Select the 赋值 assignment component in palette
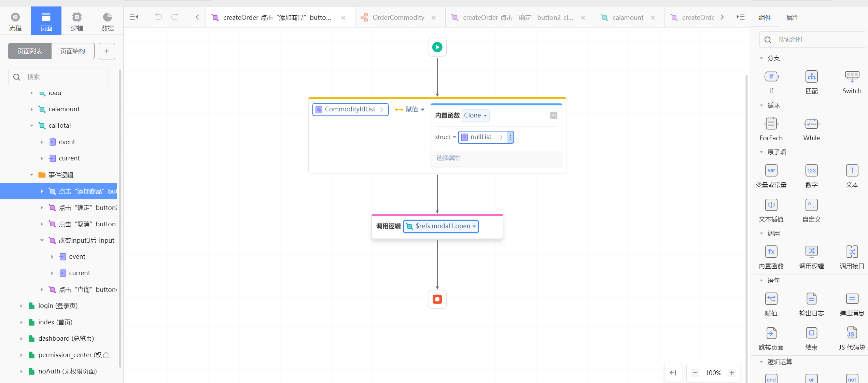The image size is (868, 383). point(771,304)
